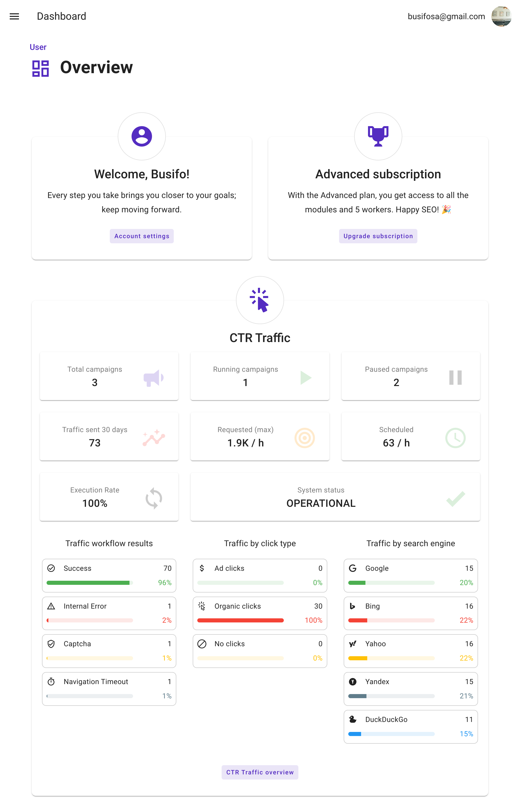
Task: Click the Success progress bar
Action: click(90, 583)
